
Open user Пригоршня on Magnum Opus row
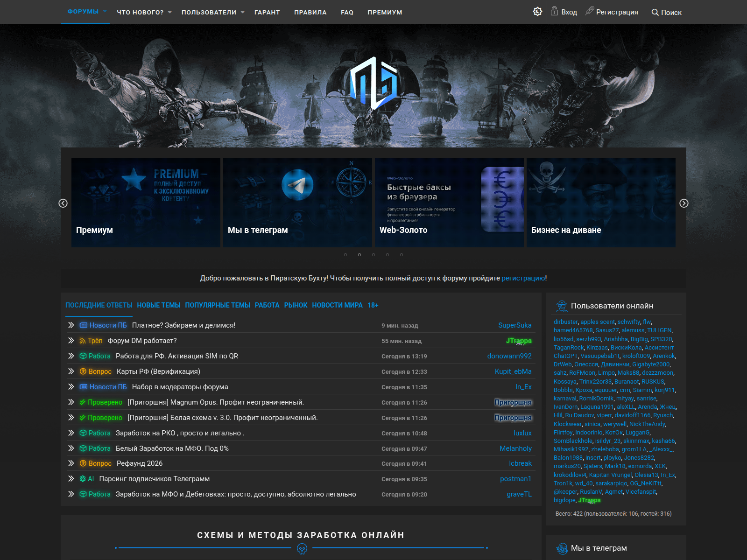pyautogui.click(x=513, y=402)
